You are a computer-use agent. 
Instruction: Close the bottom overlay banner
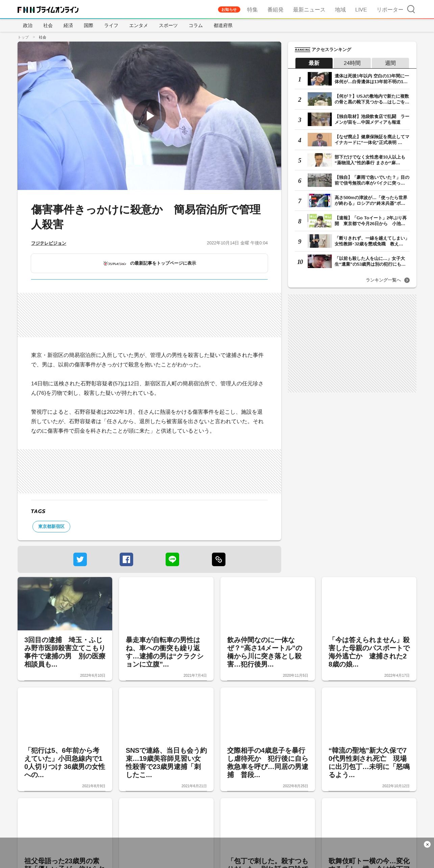pyautogui.click(x=427, y=844)
